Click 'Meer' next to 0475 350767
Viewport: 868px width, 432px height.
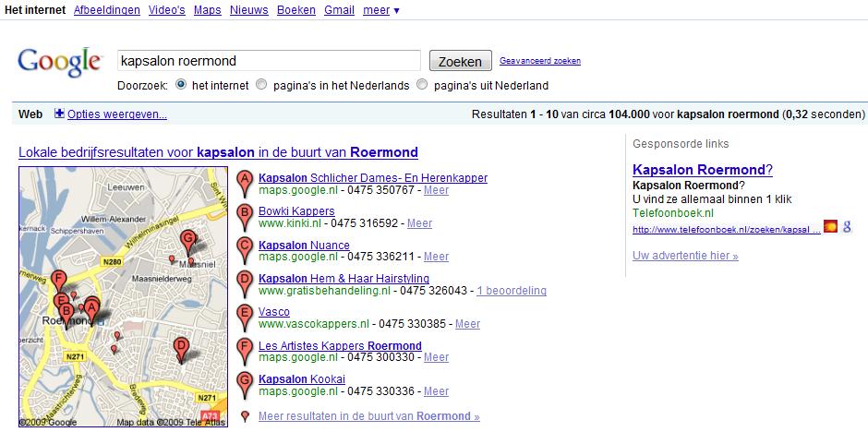[436, 190]
